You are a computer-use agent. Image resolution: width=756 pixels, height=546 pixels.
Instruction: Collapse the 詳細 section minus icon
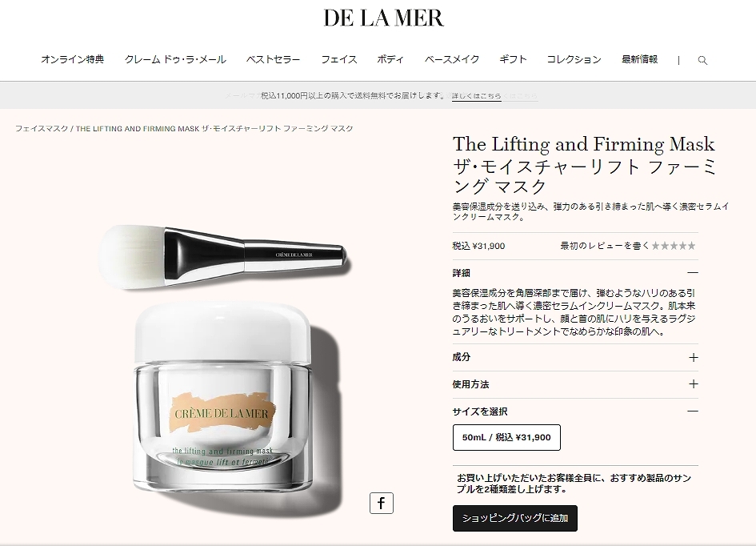tap(693, 273)
